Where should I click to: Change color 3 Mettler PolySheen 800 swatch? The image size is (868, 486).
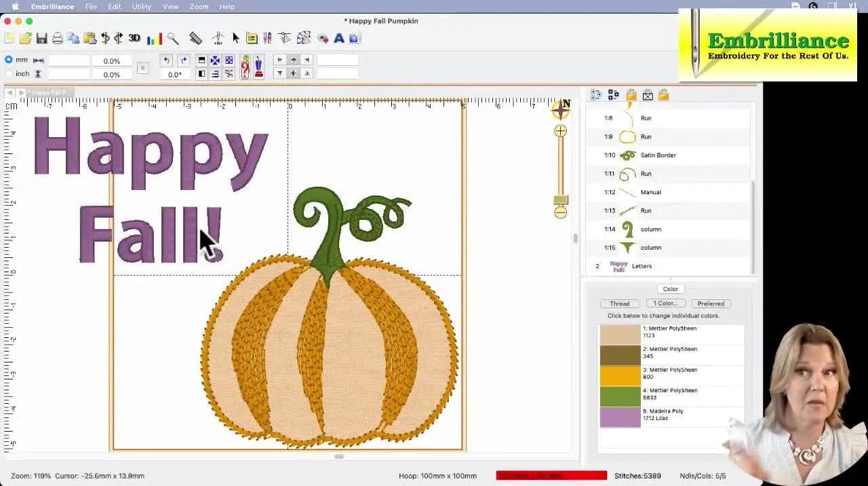click(x=620, y=376)
